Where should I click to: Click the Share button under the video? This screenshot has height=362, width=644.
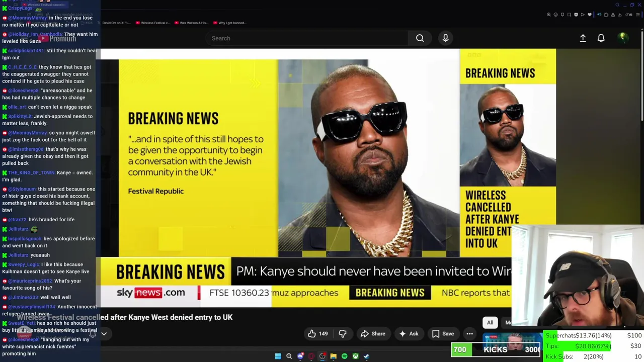point(373,334)
